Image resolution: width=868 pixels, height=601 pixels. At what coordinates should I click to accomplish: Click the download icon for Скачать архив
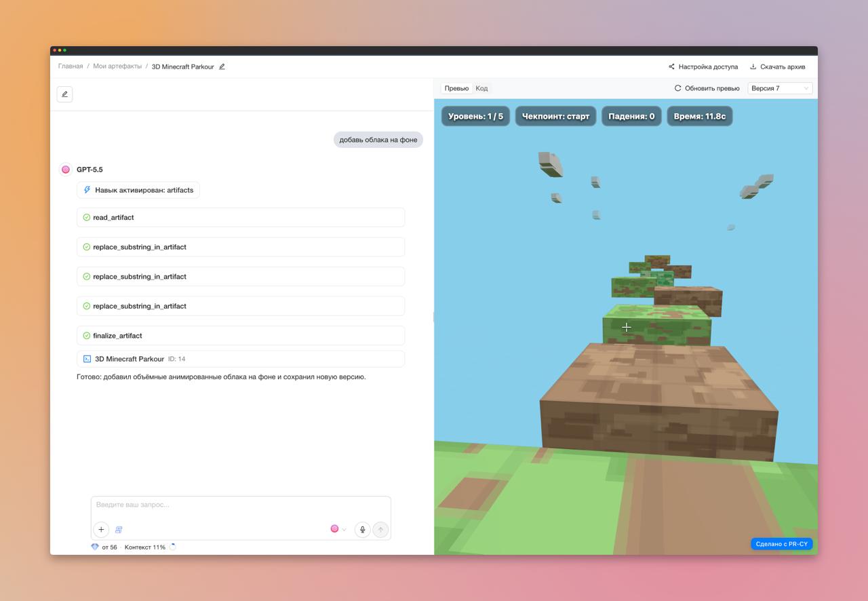753,66
